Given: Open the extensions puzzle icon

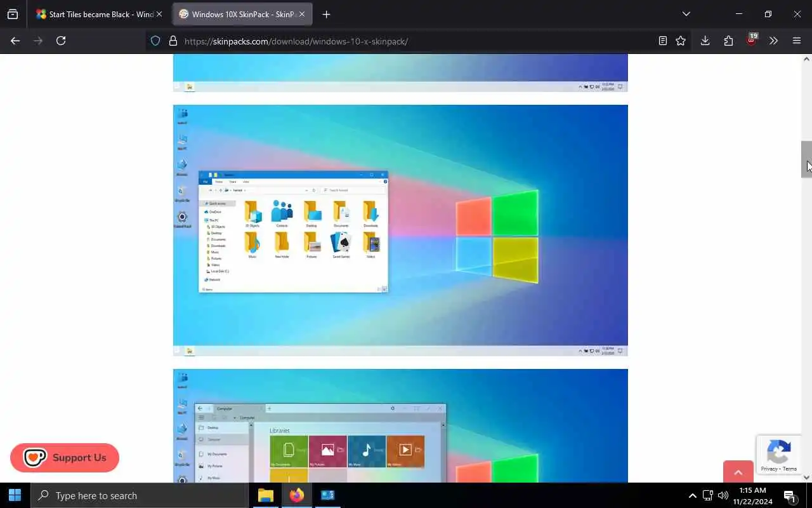Looking at the screenshot, I should tap(728, 41).
